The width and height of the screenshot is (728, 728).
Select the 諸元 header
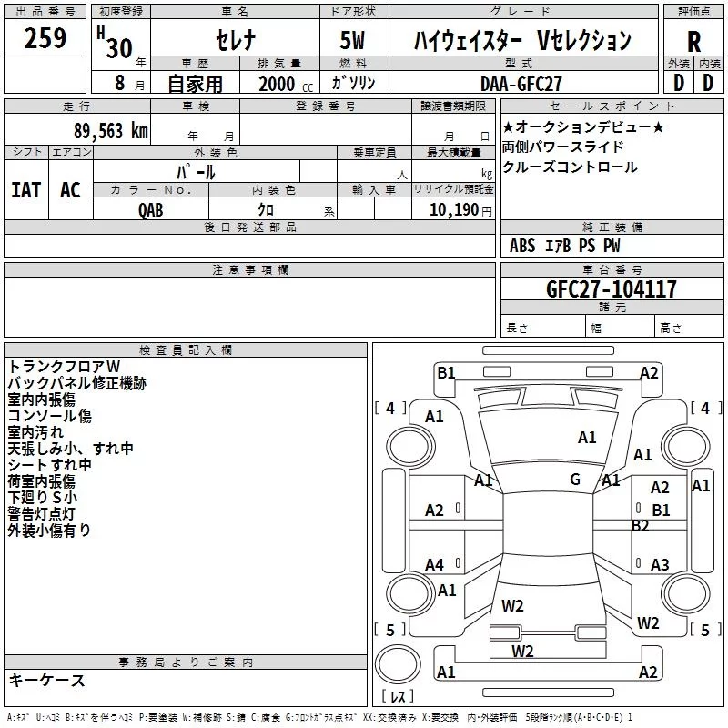pyautogui.click(x=612, y=307)
